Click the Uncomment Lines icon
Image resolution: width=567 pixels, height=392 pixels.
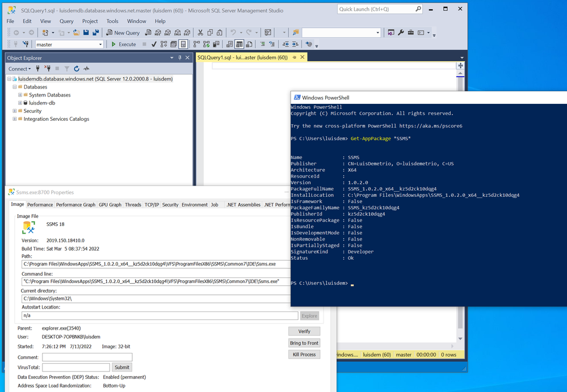click(272, 44)
